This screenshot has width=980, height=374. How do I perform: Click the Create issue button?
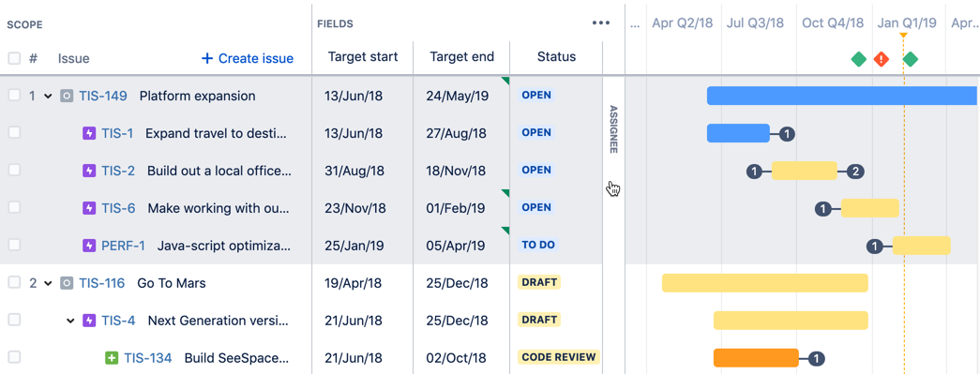(x=248, y=58)
